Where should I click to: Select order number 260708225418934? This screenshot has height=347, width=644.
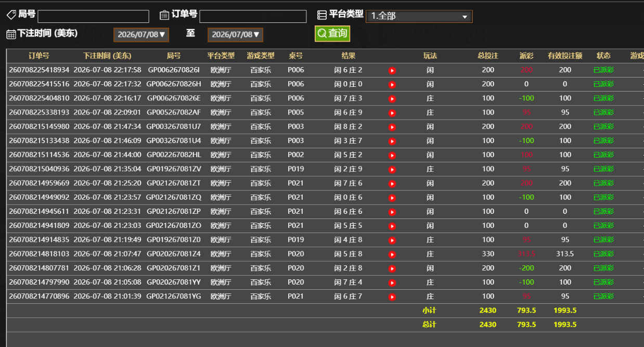[x=39, y=70]
